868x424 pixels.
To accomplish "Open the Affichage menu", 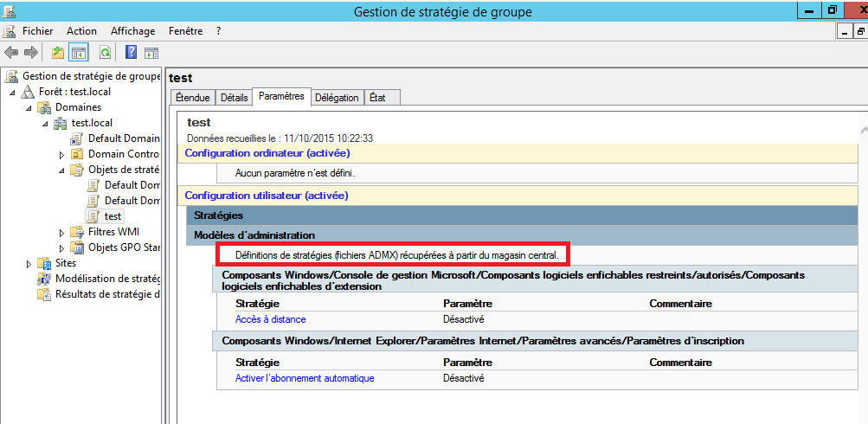I will tap(132, 31).
